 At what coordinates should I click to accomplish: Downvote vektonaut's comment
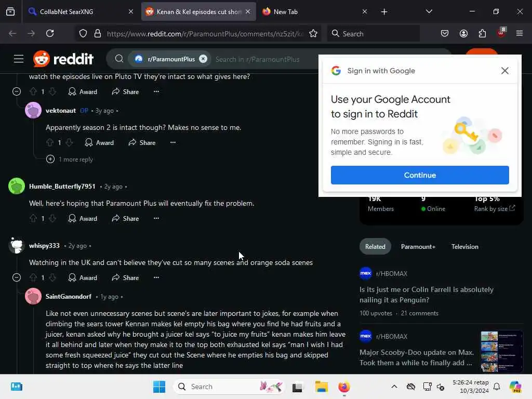click(69, 142)
